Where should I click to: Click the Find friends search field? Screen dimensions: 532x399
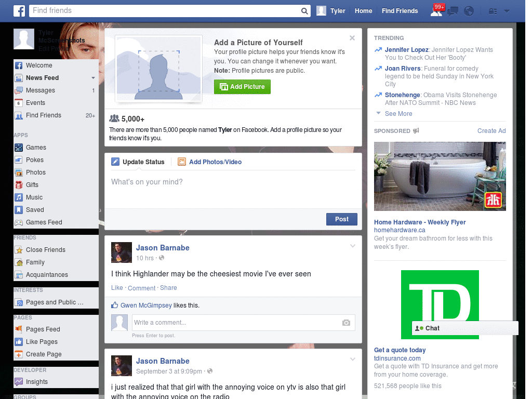165,11
